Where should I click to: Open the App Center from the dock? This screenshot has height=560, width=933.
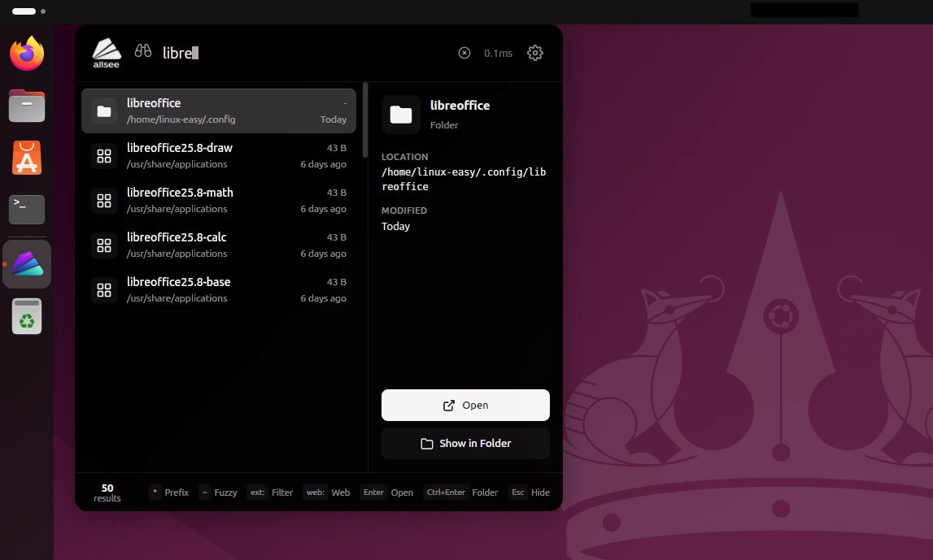pos(27,158)
